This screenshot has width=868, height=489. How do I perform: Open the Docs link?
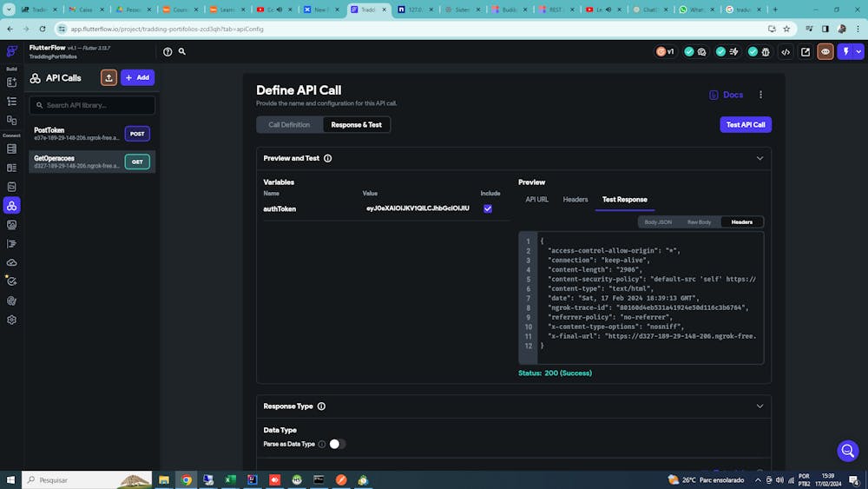point(727,95)
